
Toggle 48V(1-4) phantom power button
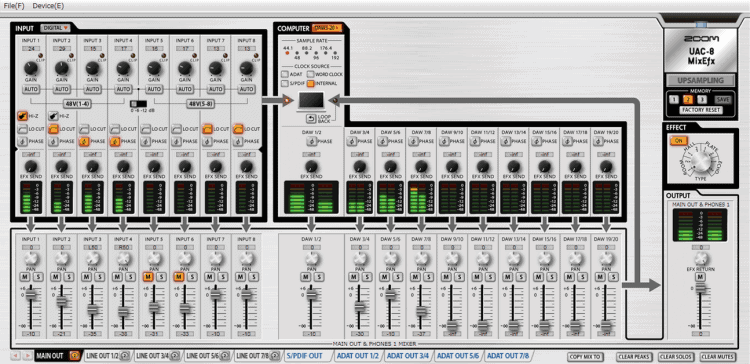[77, 103]
